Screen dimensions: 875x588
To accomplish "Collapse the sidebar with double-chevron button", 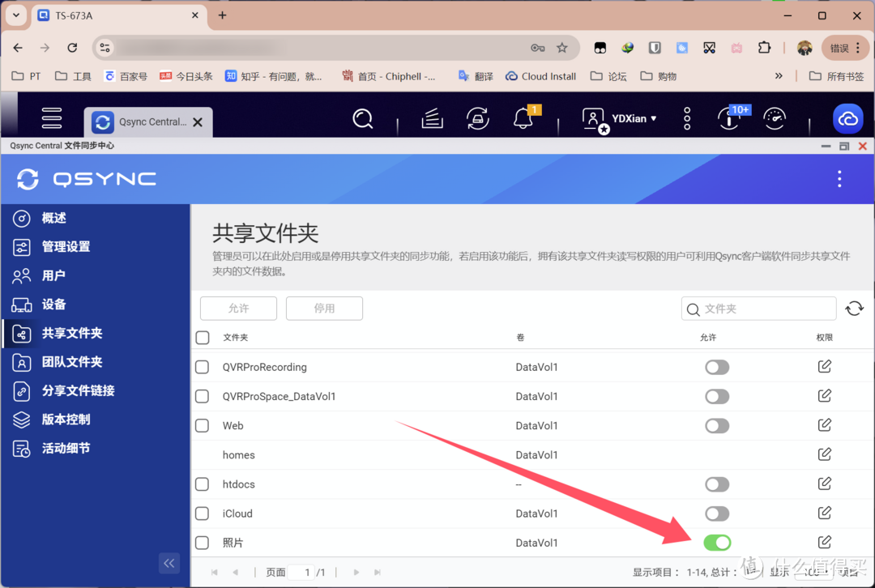I will click(169, 563).
